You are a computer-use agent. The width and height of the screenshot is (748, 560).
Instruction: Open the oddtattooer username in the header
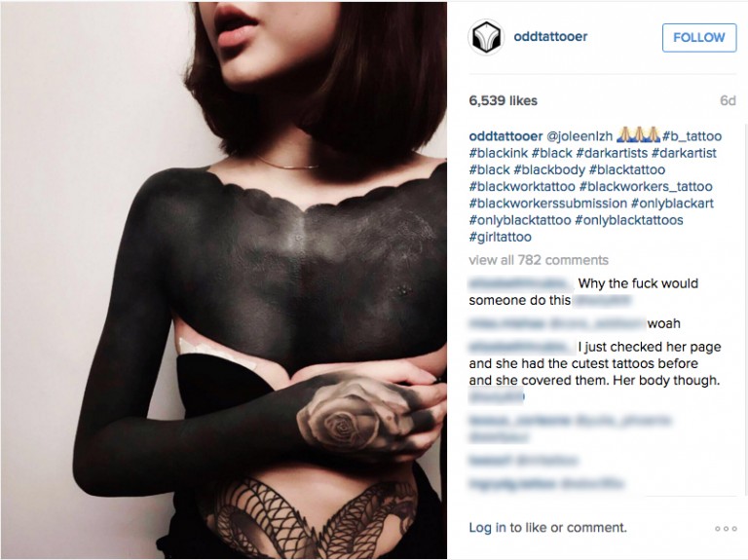coord(550,36)
